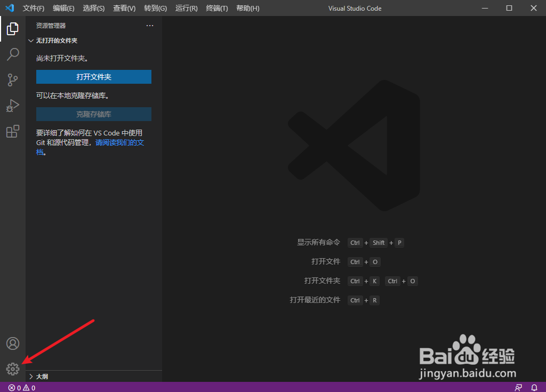The width and height of the screenshot is (546, 392).
Task: Open the 终端(T) menu
Action: pos(217,8)
